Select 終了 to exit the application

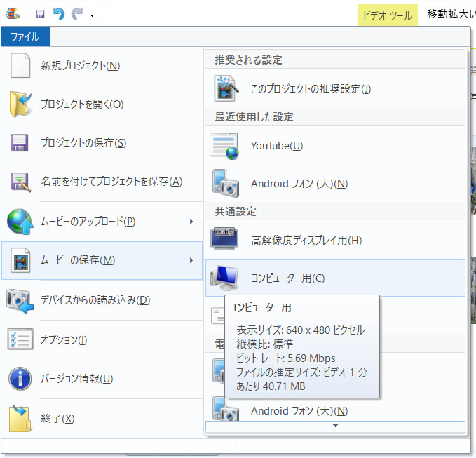click(x=57, y=418)
